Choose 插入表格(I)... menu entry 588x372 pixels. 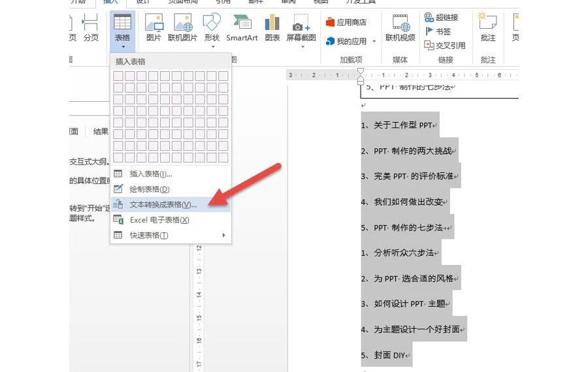(x=171, y=174)
